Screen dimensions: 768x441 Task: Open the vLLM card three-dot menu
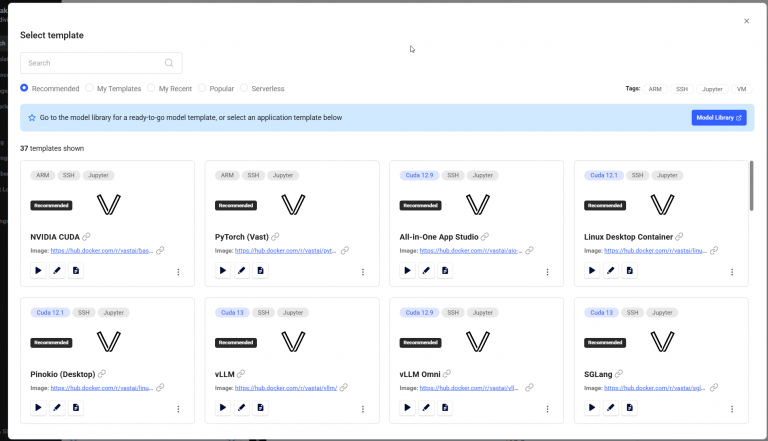click(x=363, y=409)
